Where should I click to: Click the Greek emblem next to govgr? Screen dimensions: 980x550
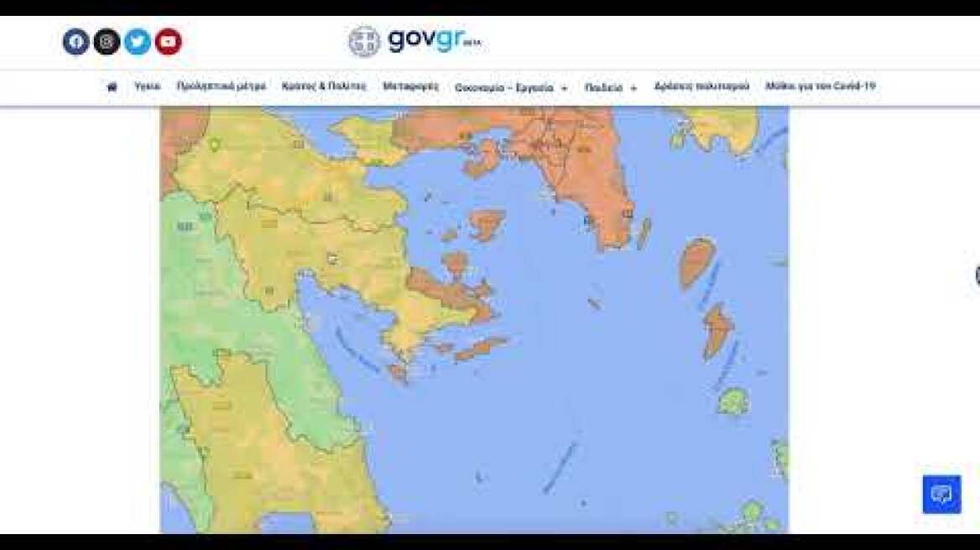(365, 39)
